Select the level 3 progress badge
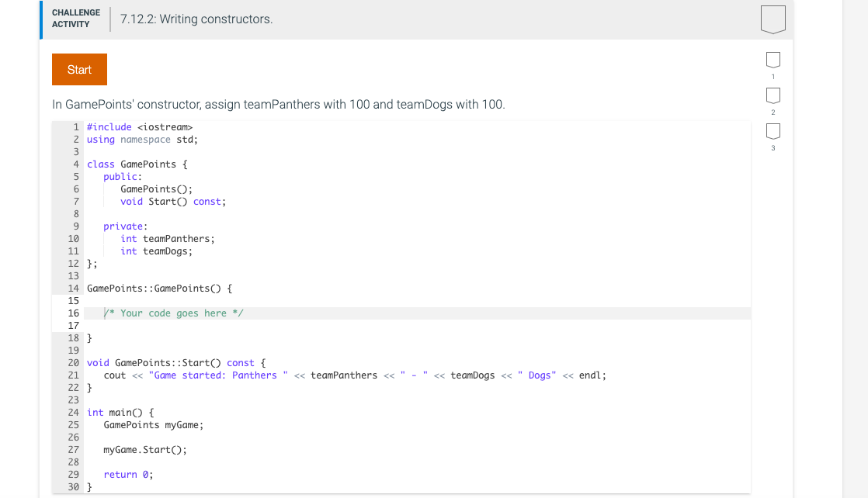 [773, 130]
